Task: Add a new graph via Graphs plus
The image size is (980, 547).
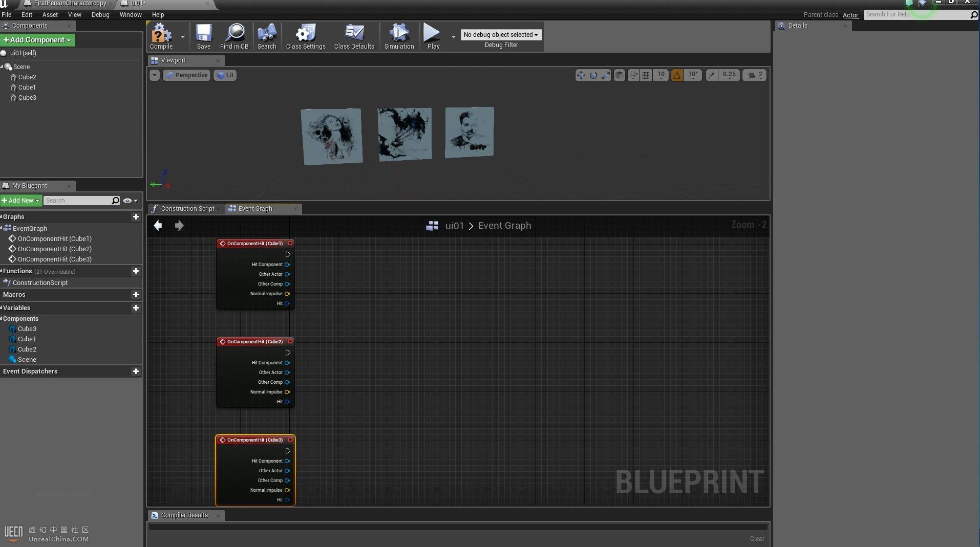Action: (x=136, y=217)
